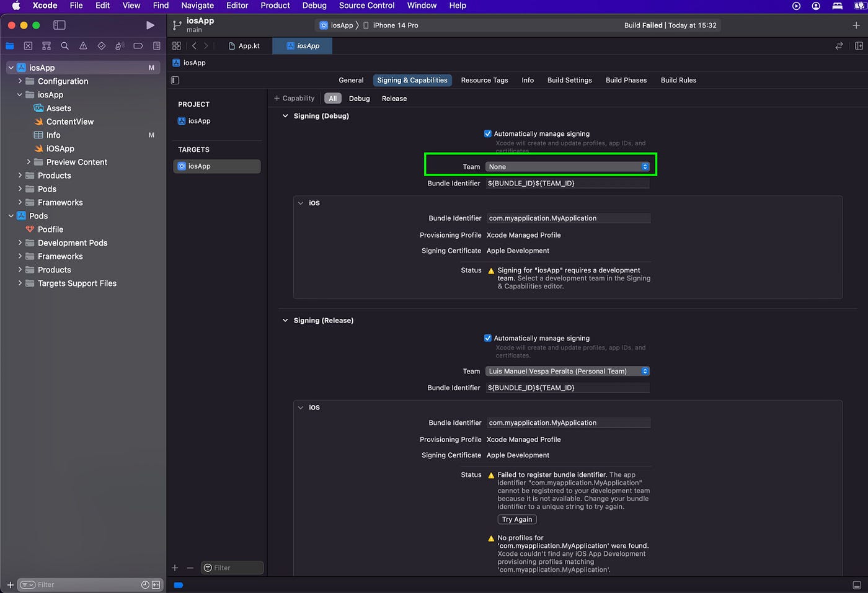Select ContentView in the navigator
Viewport: 868px width, 593px height.
pyautogui.click(x=70, y=122)
